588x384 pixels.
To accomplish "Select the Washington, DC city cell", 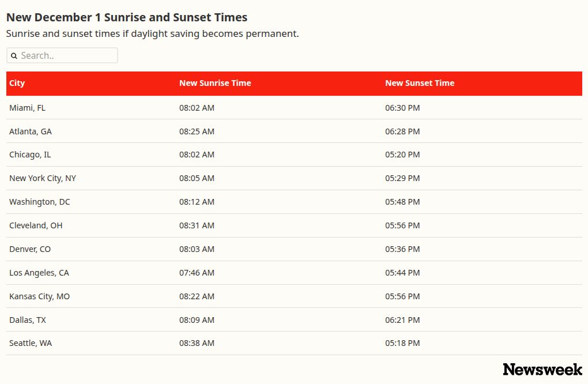I will pyautogui.click(x=40, y=202).
